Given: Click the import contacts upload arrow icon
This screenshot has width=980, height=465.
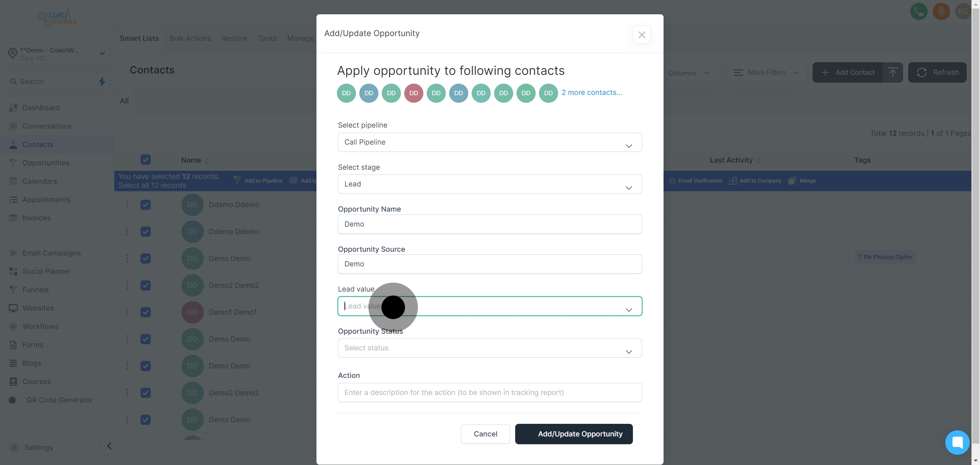Looking at the screenshot, I should [893, 72].
